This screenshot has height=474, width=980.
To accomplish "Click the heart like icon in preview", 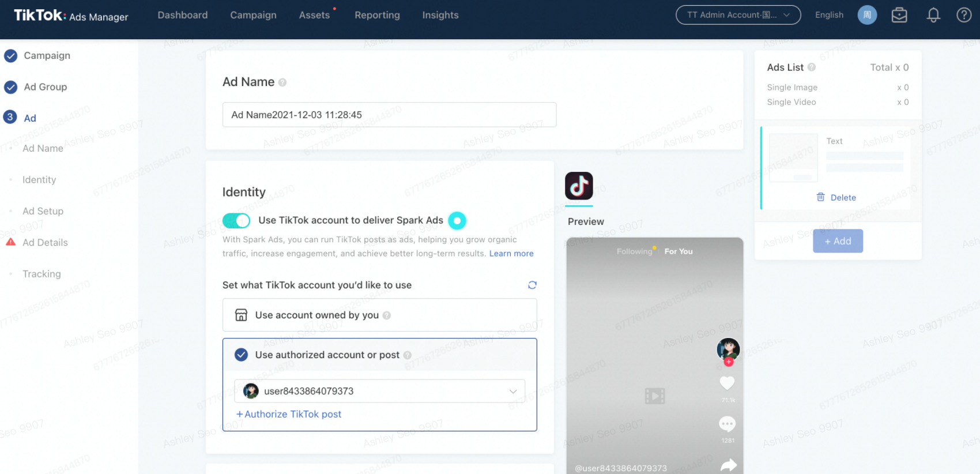I will (728, 382).
